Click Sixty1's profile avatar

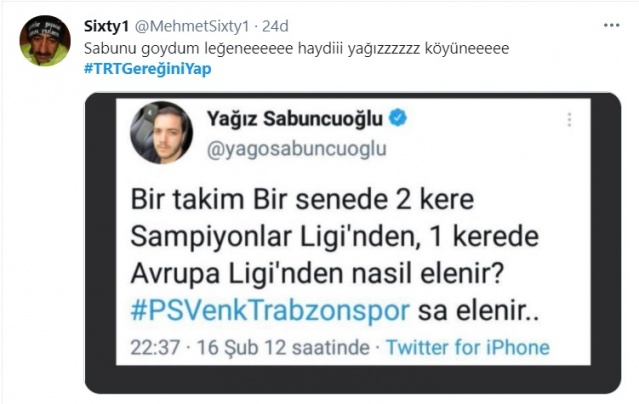[45, 41]
